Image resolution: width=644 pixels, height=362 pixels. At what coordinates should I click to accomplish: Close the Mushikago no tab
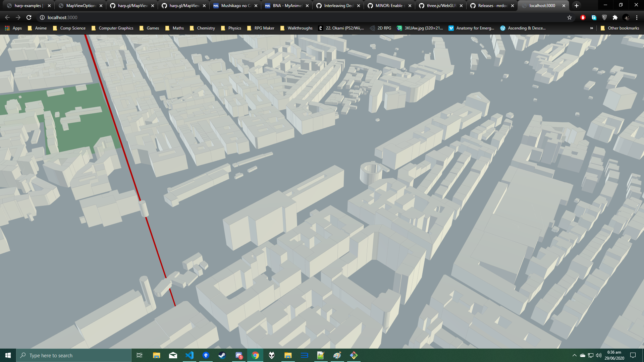click(256, 6)
